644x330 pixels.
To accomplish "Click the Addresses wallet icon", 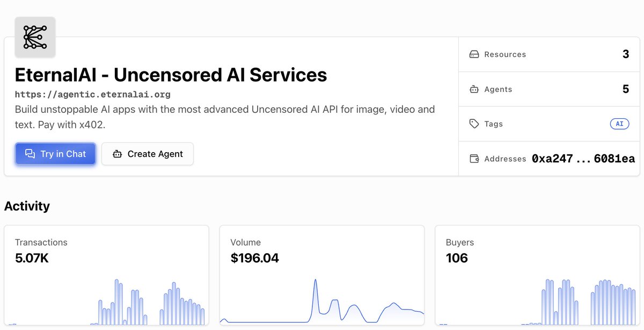I will coord(474,159).
